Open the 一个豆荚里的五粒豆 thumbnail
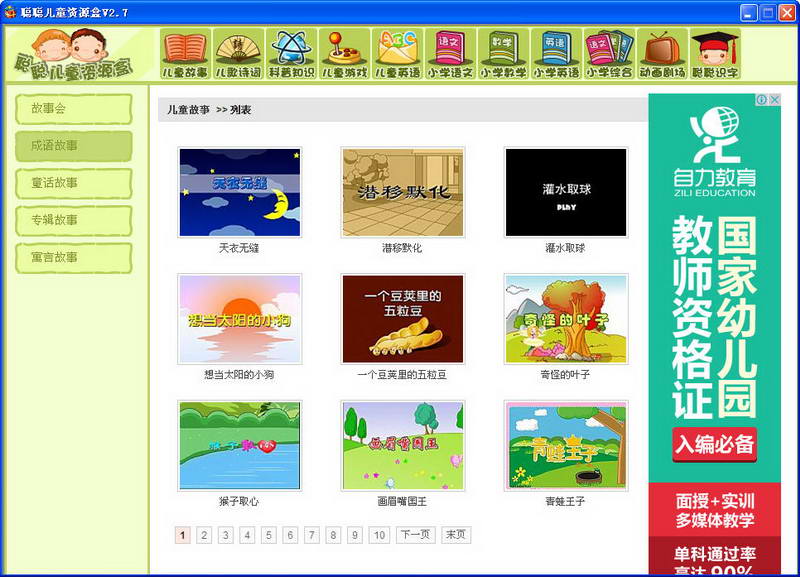The width and height of the screenshot is (800, 577). click(x=403, y=319)
